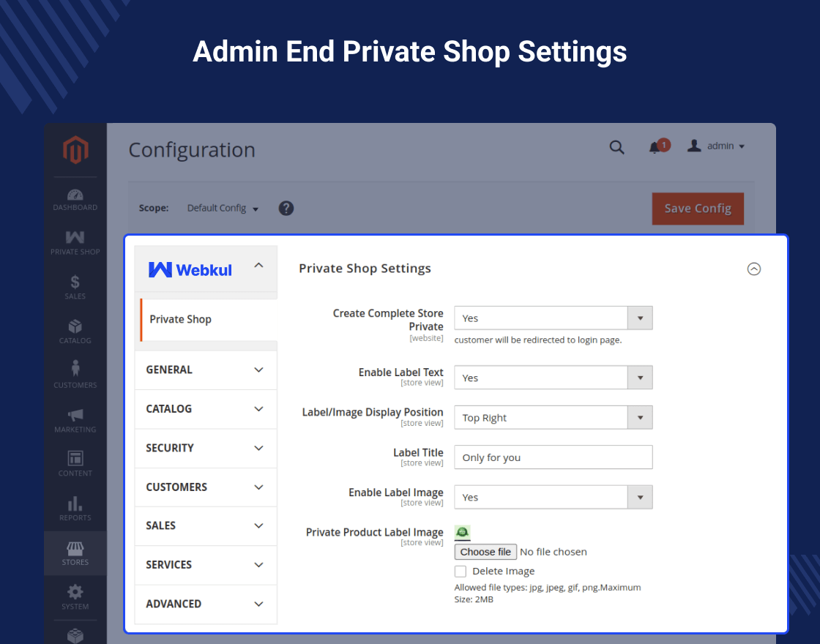
Task: Click the Magento logo icon
Action: tap(75, 149)
